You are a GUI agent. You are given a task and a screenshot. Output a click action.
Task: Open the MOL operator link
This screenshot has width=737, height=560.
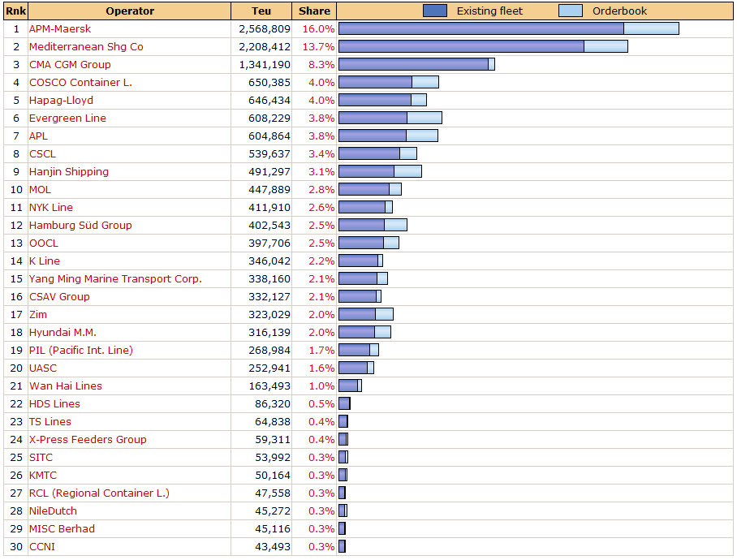[40, 190]
